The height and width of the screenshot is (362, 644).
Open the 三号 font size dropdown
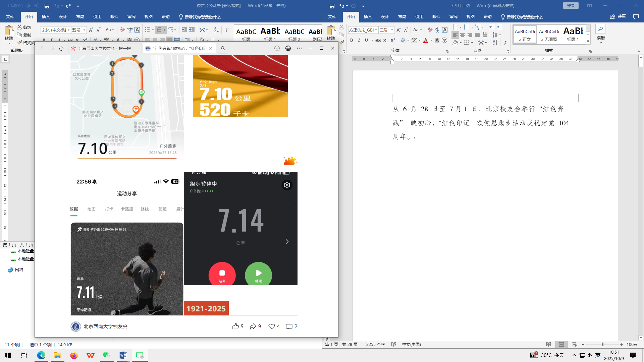pyautogui.click(x=392, y=30)
